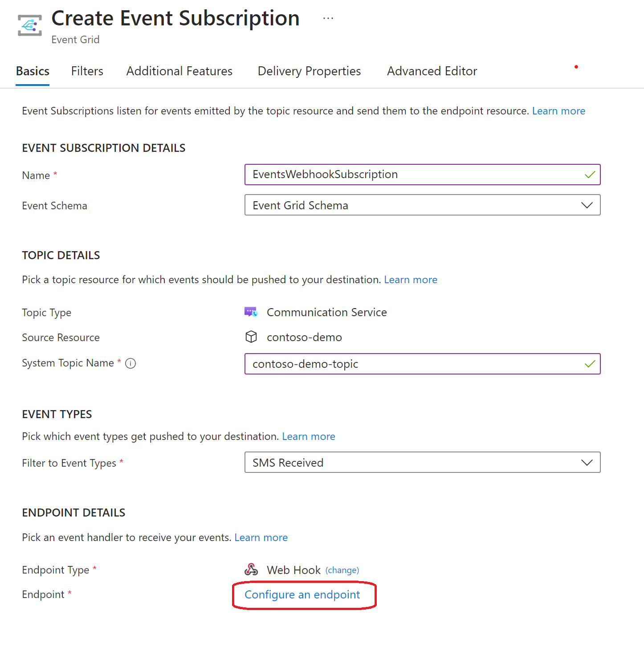Open the Additional Features tab

coord(179,71)
